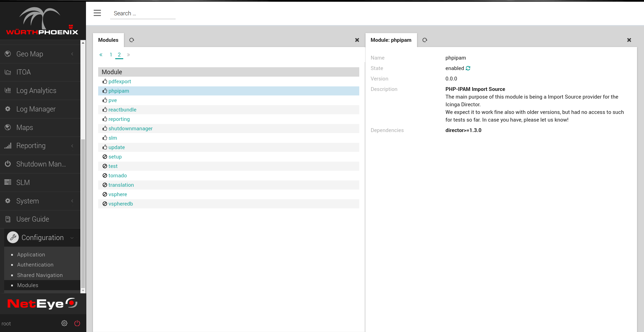This screenshot has height=332, width=644.
Task: Toggle the phpipam enabled state refresh icon
Action: click(x=468, y=68)
